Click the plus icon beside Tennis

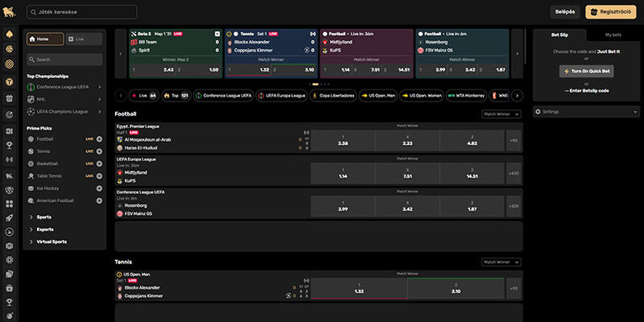pos(99,151)
